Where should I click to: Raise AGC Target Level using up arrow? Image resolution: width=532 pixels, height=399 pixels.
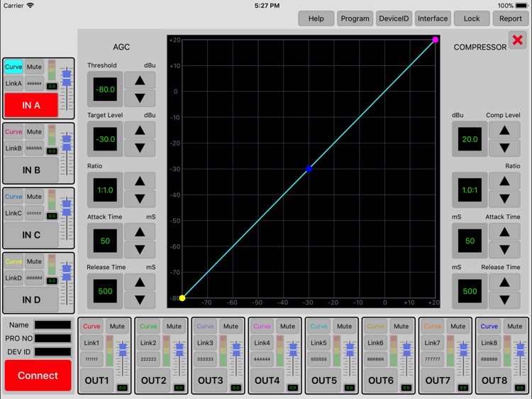[140, 131]
